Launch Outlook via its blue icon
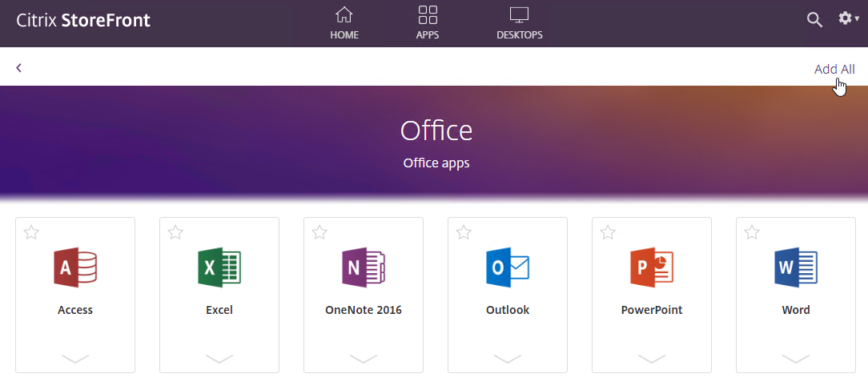Screen dimensions: 868x386 pos(508,267)
